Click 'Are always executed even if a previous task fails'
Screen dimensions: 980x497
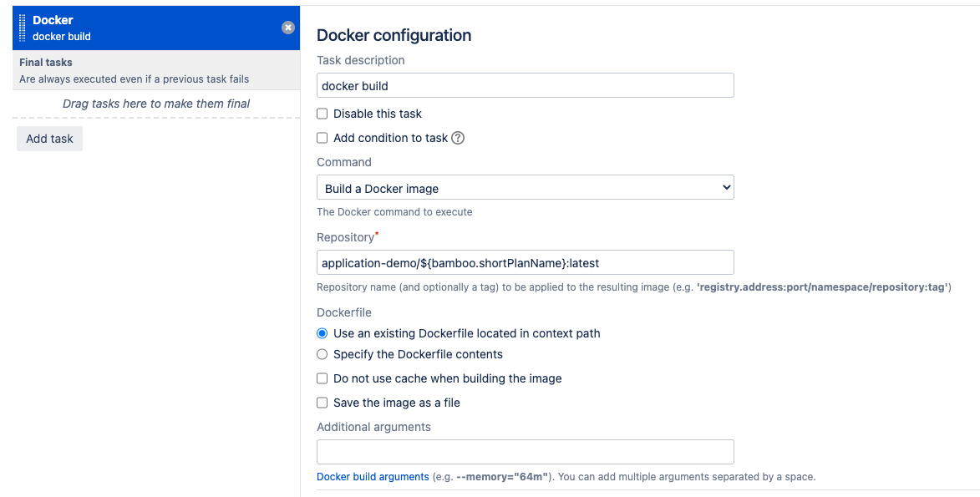pos(135,79)
